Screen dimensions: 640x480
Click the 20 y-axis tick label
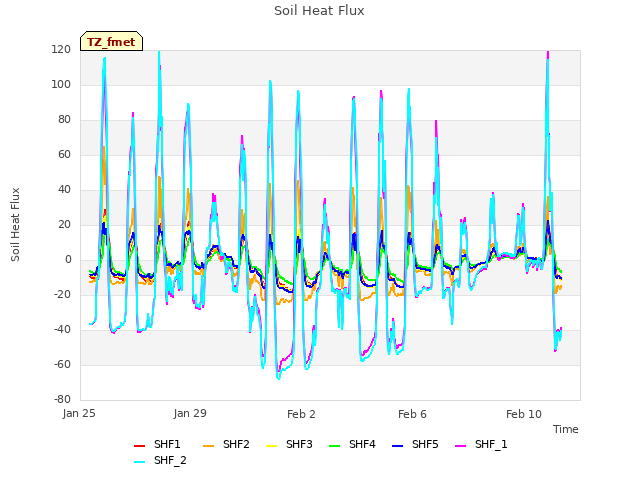point(64,224)
